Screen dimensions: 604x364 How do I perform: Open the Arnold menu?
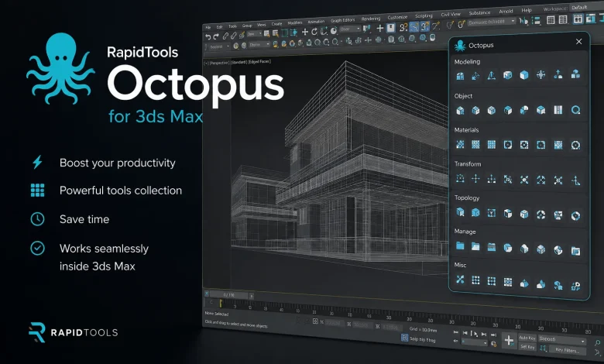[506, 11]
